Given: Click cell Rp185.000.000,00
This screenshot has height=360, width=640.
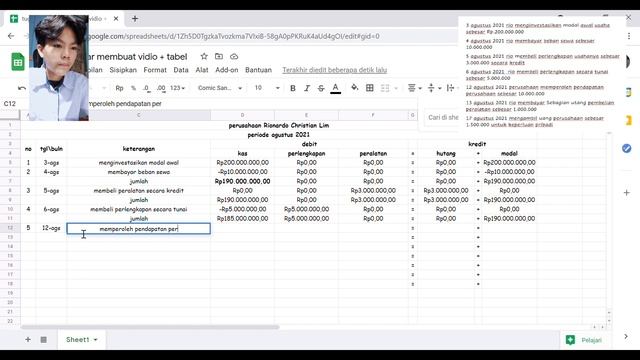Looking at the screenshot, I should pyautogui.click(x=242, y=219).
